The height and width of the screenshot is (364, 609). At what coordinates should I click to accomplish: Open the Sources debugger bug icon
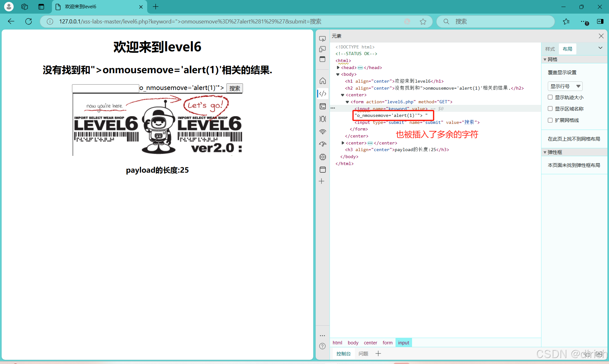tap(323, 119)
